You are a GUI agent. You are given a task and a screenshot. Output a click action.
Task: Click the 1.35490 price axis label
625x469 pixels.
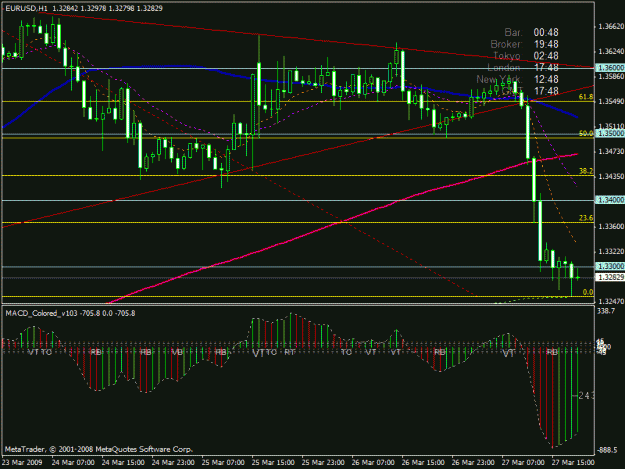(610, 102)
